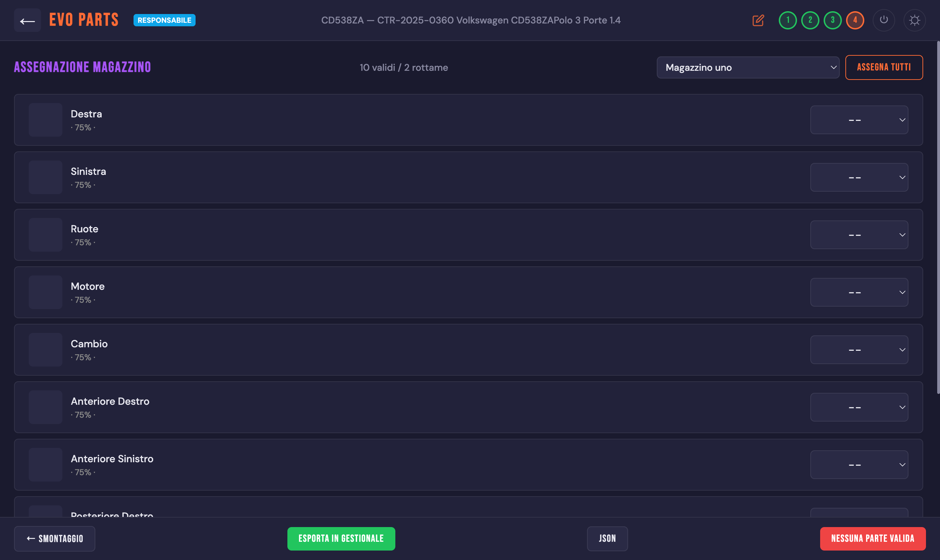The height and width of the screenshot is (560, 940).
Task: Go to step 1 circle
Action: tap(788, 20)
